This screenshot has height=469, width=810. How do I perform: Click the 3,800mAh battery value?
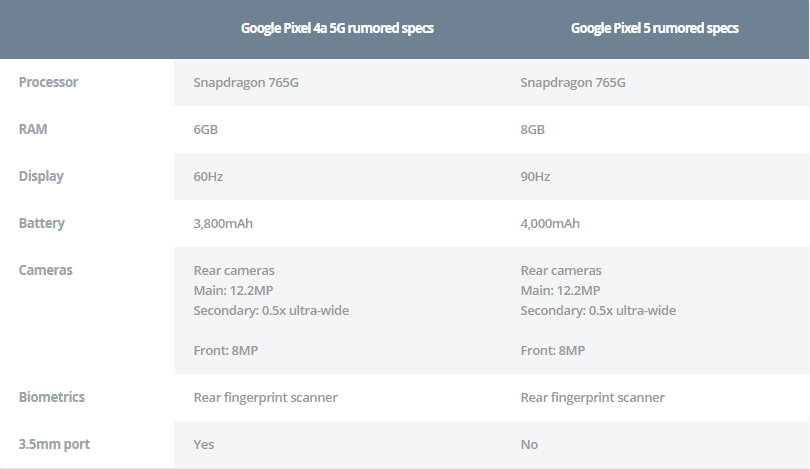[223, 223]
